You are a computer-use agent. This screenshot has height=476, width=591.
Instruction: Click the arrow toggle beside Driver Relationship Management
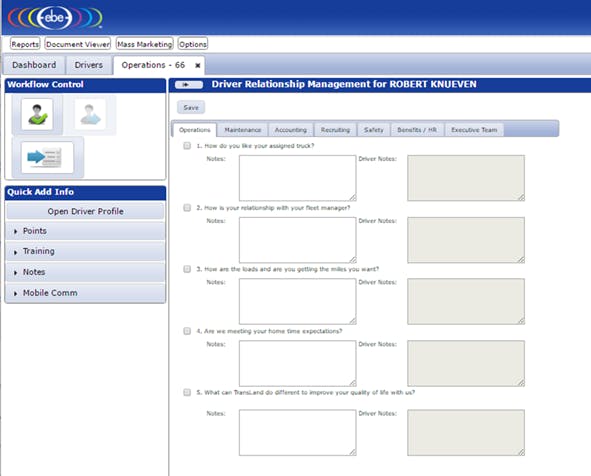click(189, 84)
